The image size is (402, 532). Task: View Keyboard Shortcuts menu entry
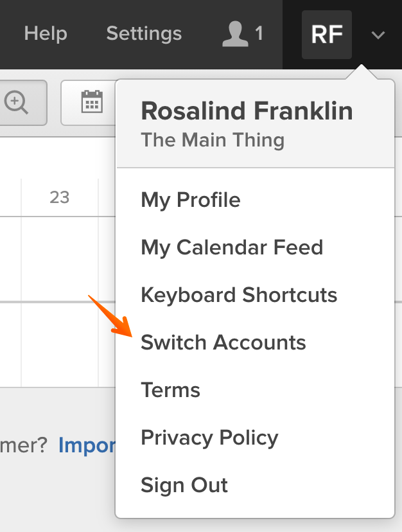[239, 294]
